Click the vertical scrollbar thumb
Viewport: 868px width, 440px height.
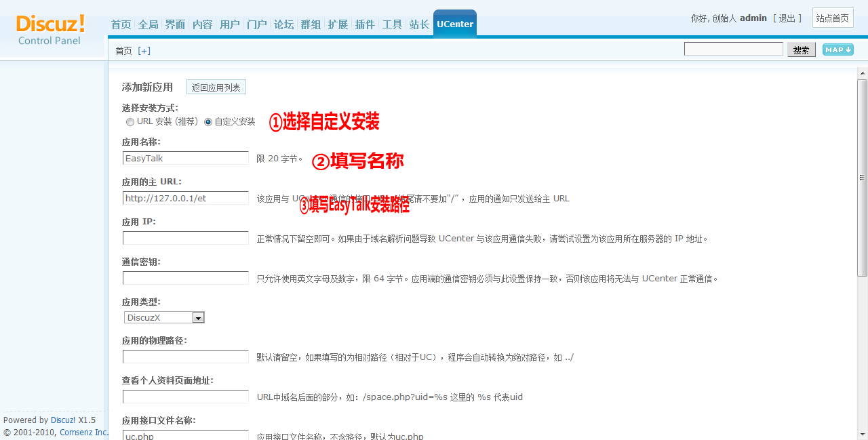[x=862, y=178]
